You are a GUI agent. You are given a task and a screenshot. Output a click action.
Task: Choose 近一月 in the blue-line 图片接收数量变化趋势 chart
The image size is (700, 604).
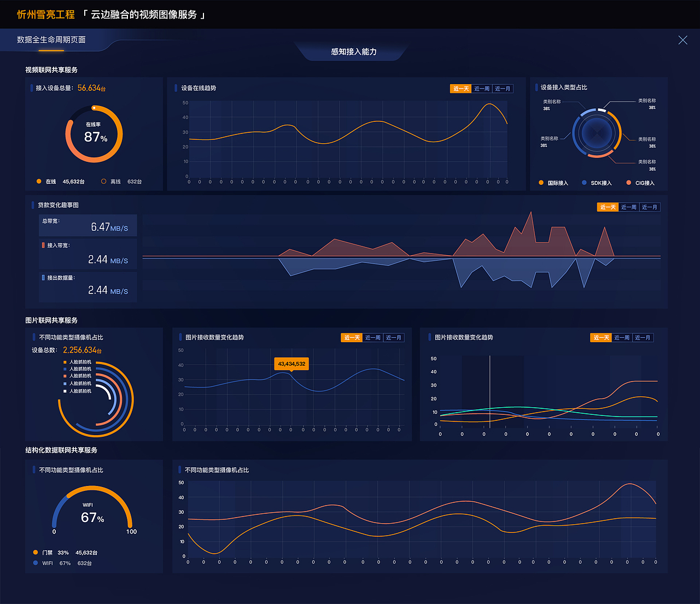point(394,338)
